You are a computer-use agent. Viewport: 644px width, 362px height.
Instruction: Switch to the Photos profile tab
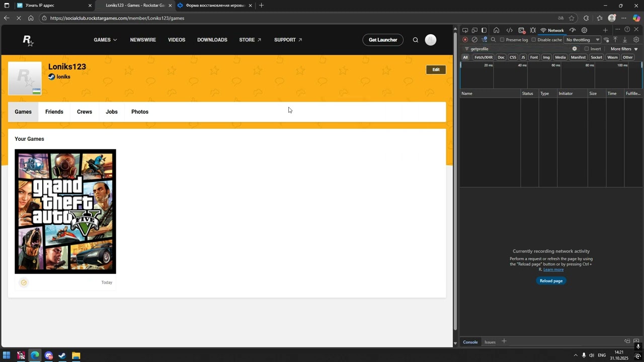[140, 112]
